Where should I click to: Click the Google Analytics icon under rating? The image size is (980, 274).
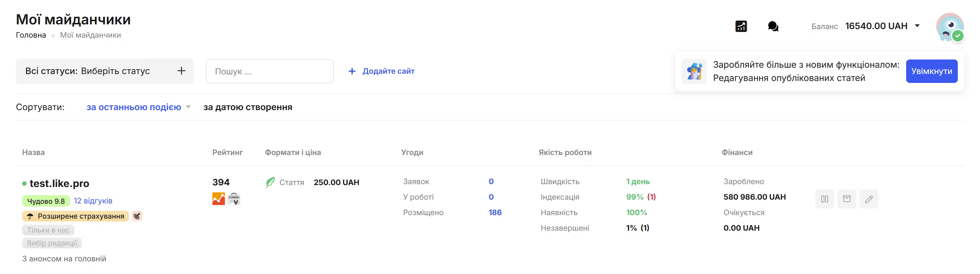[x=218, y=199]
